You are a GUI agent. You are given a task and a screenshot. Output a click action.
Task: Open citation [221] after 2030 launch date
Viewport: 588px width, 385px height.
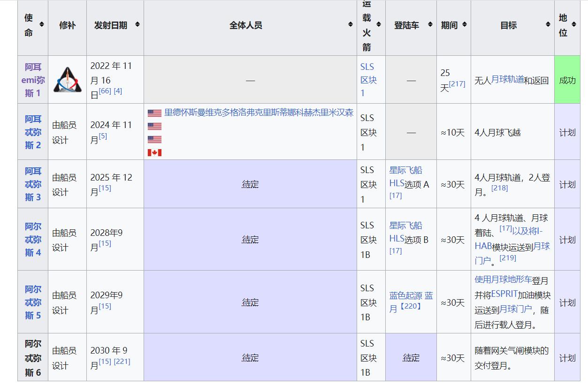coord(122,361)
